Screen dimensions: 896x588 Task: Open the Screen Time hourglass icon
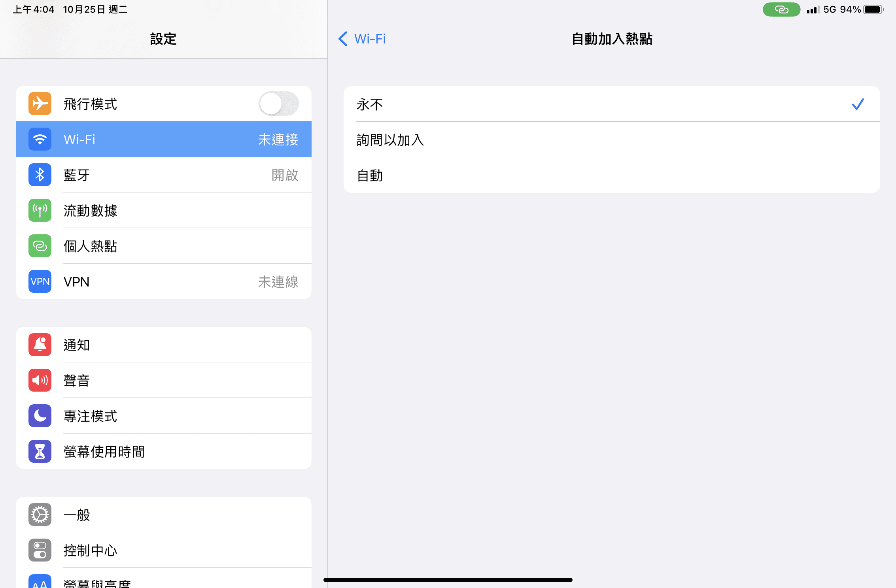pyautogui.click(x=40, y=451)
